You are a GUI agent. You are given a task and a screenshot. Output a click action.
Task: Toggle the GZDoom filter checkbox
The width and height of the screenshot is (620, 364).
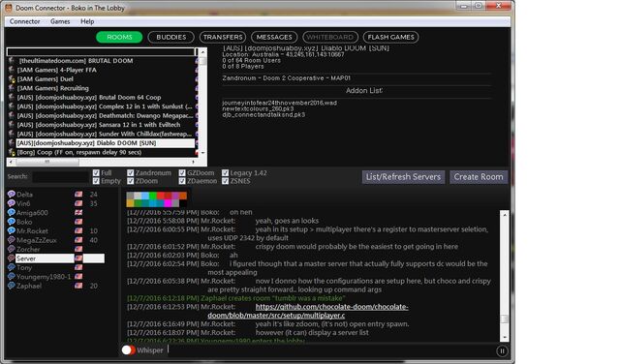tap(182, 172)
